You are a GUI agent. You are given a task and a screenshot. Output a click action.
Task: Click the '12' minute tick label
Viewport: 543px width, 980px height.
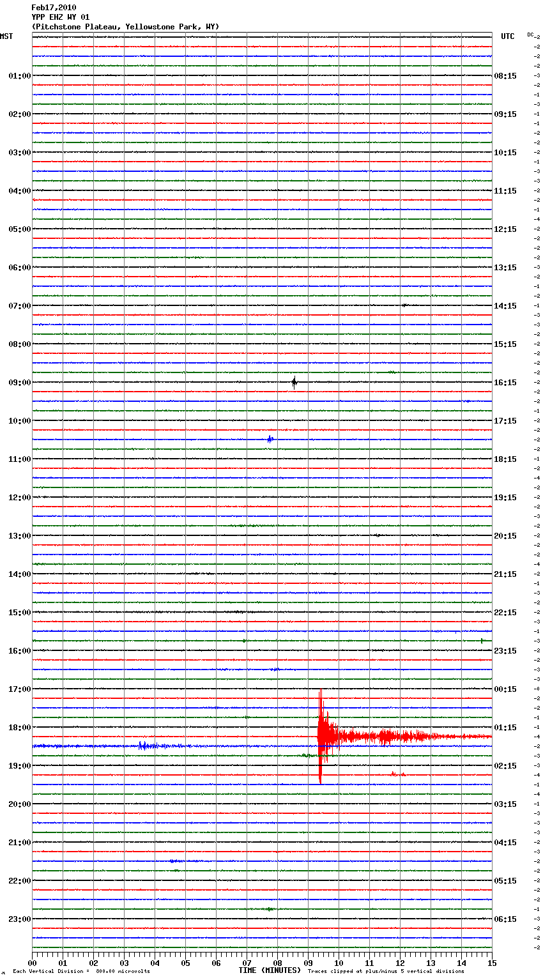[x=400, y=963]
